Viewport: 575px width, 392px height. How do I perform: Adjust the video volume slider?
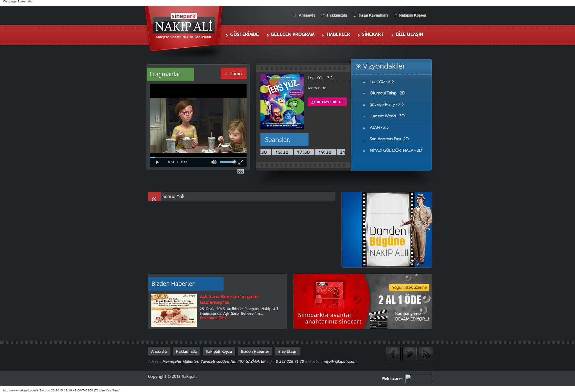[x=228, y=162]
